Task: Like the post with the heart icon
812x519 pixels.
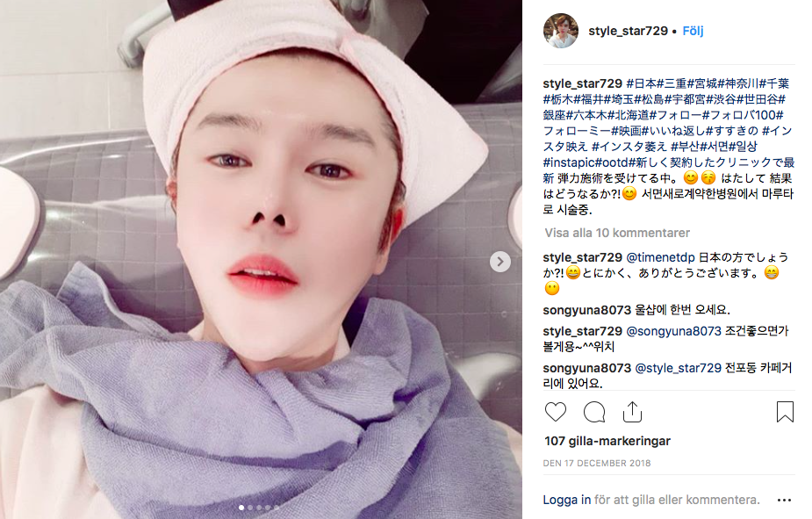Action: pos(555,412)
